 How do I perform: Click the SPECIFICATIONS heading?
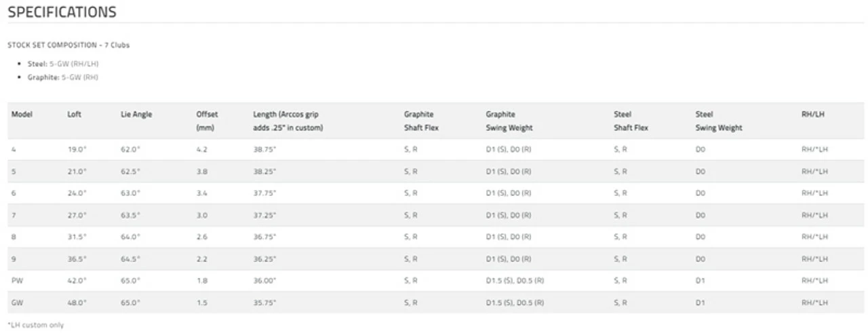click(x=62, y=12)
